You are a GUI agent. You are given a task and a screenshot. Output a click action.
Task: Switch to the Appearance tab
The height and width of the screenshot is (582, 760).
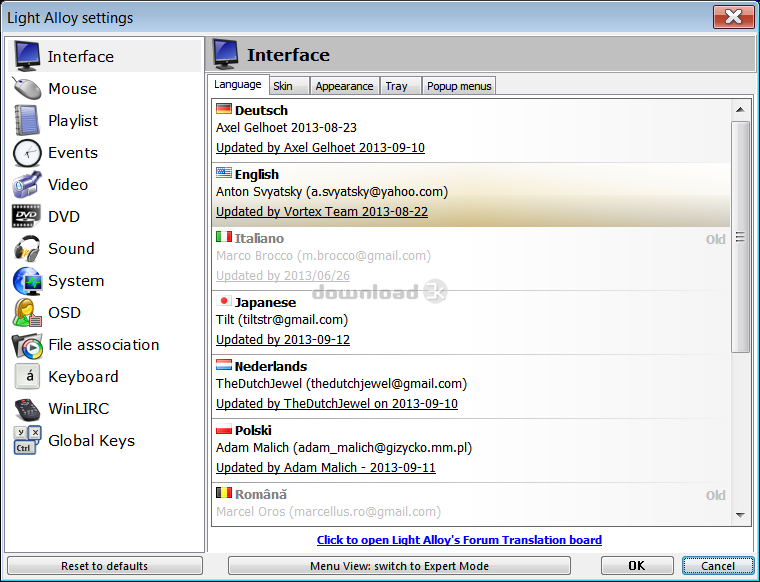[344, 86]
